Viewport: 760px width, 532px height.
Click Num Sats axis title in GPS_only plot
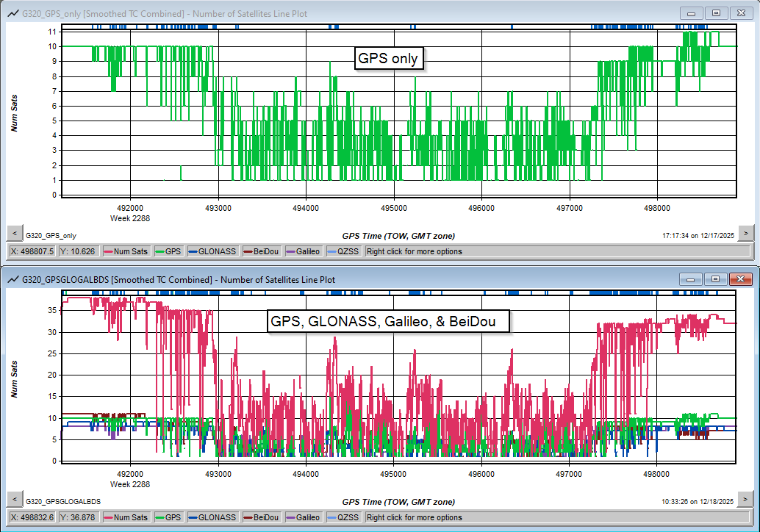(14, 113)
